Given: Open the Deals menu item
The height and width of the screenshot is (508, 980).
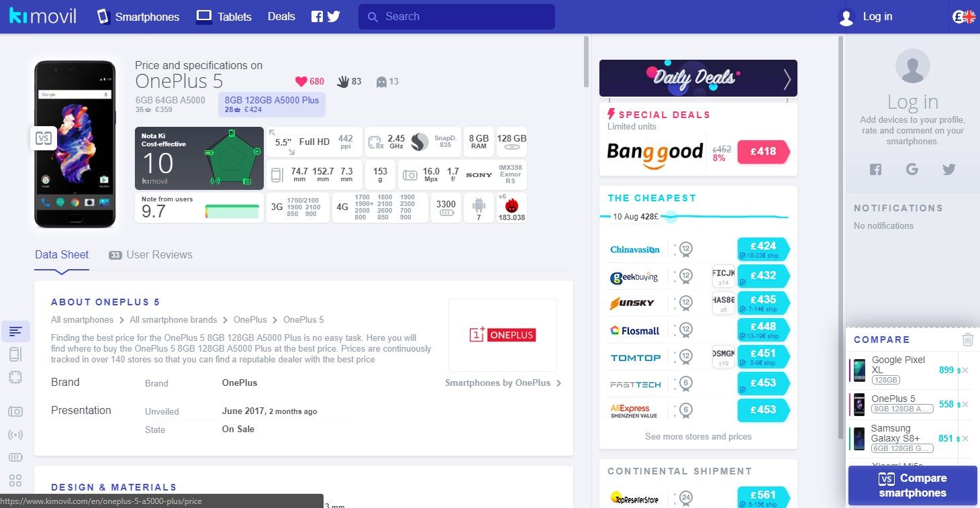Looking at the screenshot, I should (281, 17).
